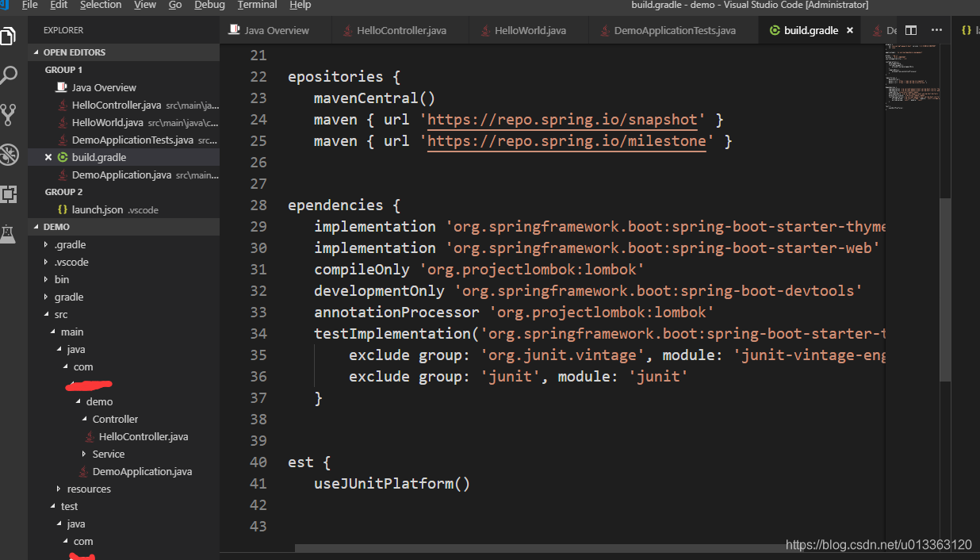Open the File menu

29,5
